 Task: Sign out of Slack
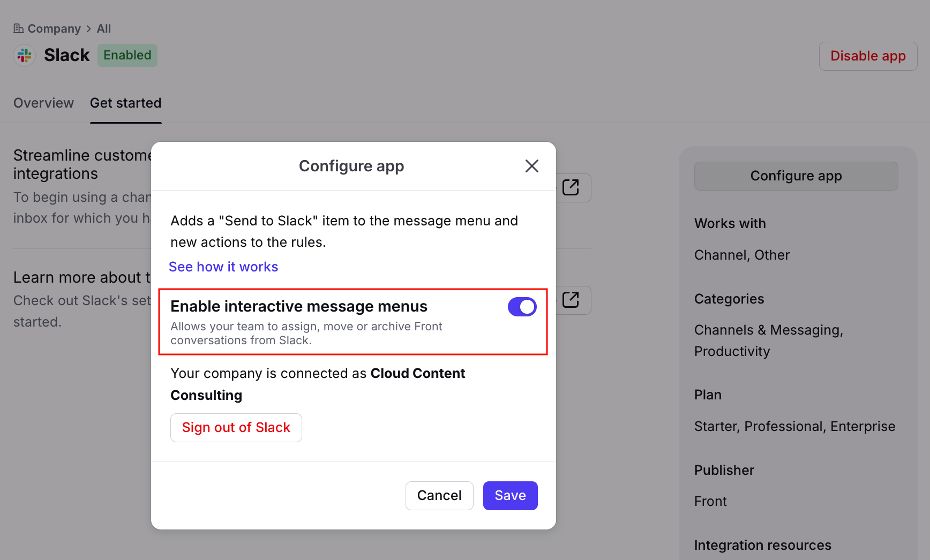coord(236,427)
